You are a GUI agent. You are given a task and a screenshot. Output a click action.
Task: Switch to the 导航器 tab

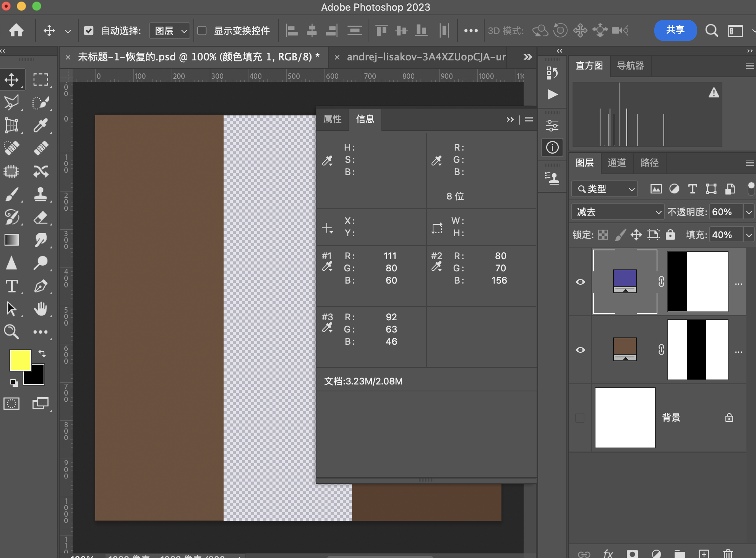click(x=631, y=66)
